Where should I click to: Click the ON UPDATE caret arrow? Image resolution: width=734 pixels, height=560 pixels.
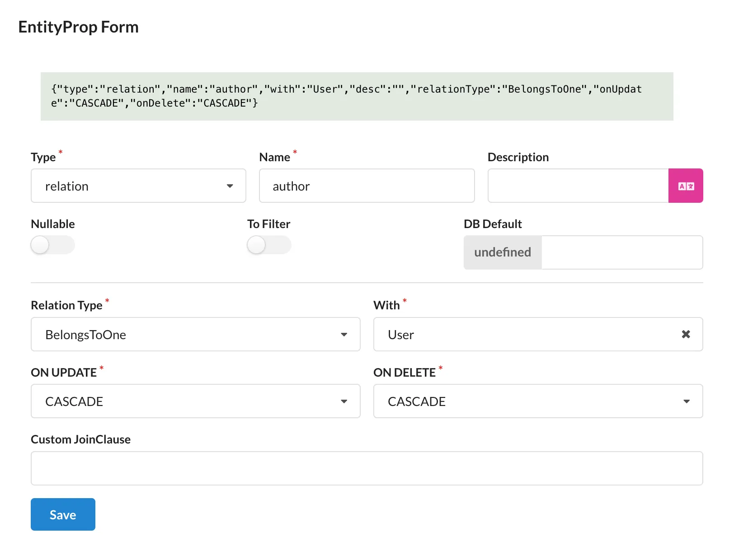(x=344, y=401)
